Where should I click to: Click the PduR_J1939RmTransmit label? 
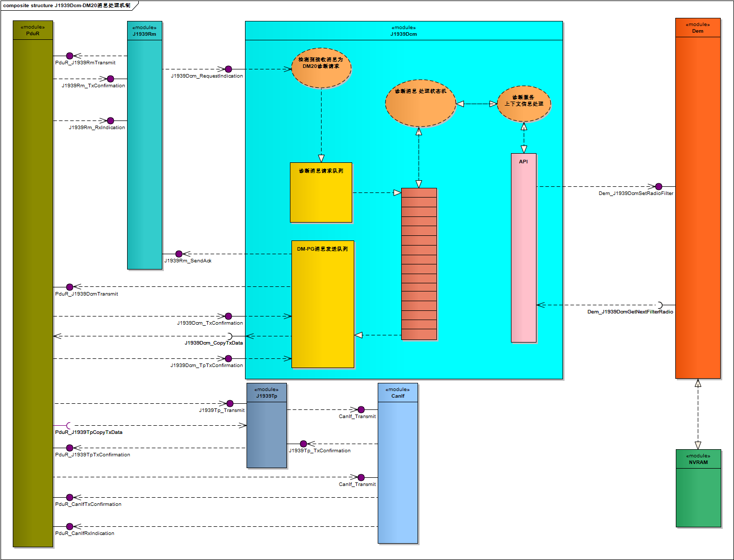coord(85,63)
